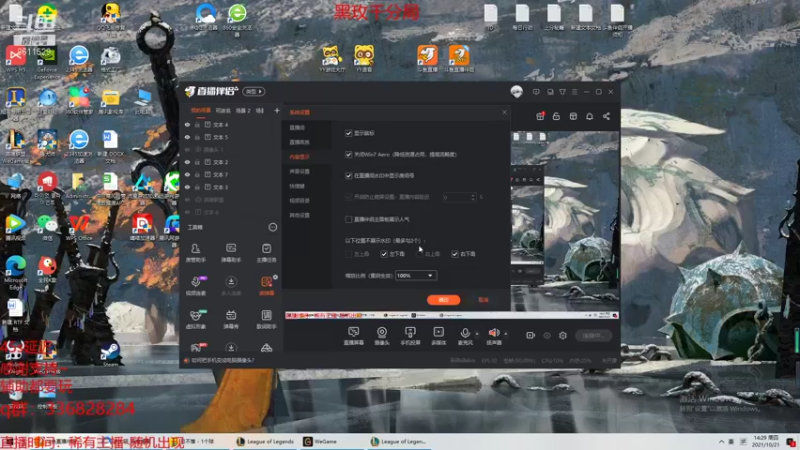
Task: Uncheck the 右下角 watermark position
Action: 455,254
